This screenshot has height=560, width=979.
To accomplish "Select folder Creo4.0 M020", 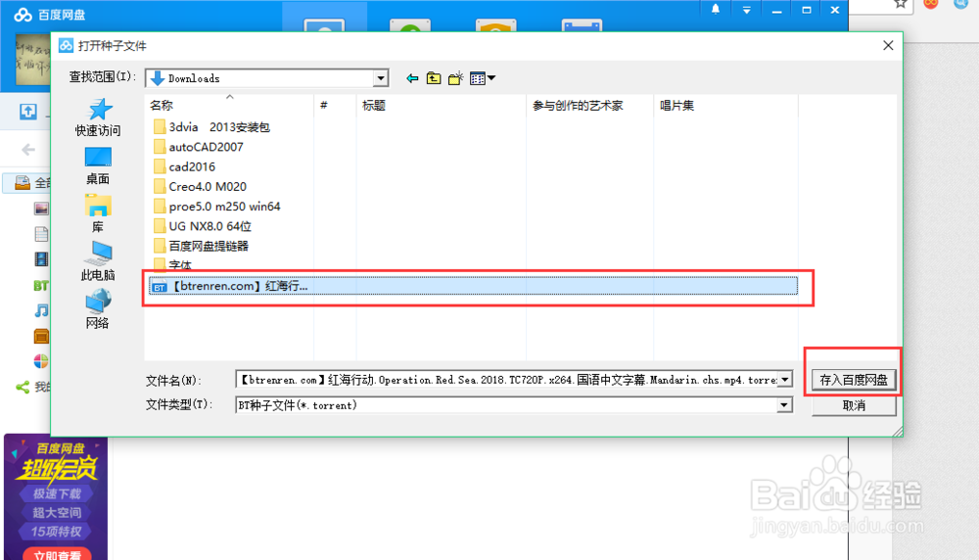I will [x=201, y=187].
